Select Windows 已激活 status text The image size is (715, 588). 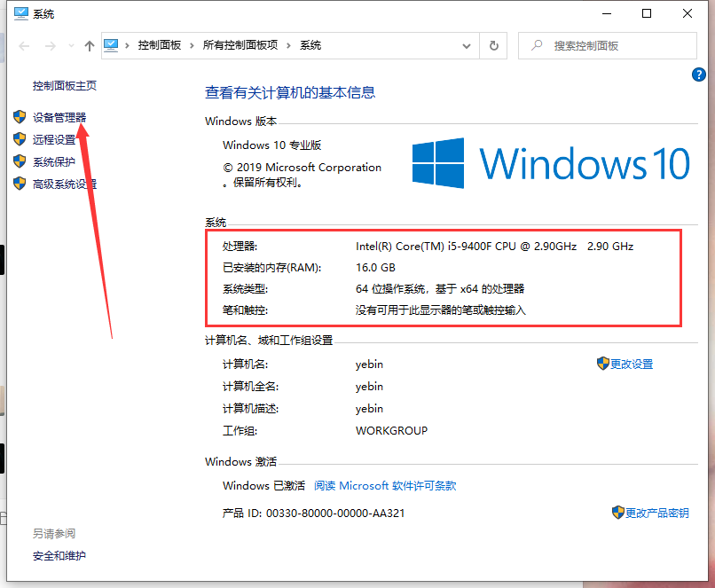[x=263, y=485]
